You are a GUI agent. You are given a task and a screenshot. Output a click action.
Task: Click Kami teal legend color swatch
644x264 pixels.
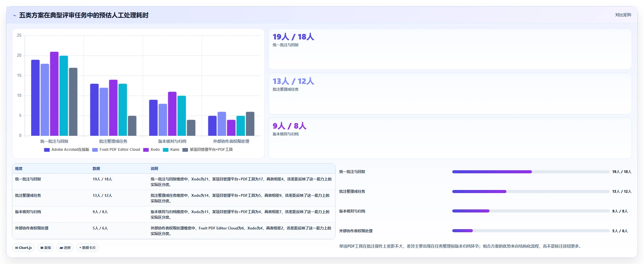click(166, 150)
